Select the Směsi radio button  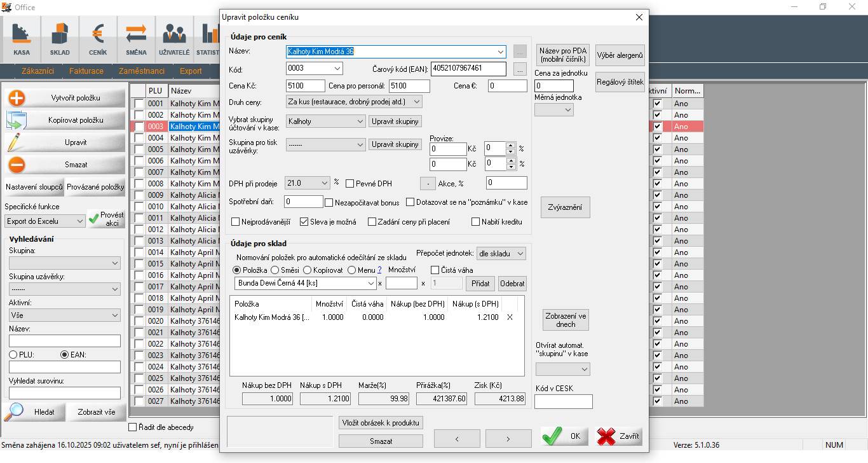(x=275, y=270)
